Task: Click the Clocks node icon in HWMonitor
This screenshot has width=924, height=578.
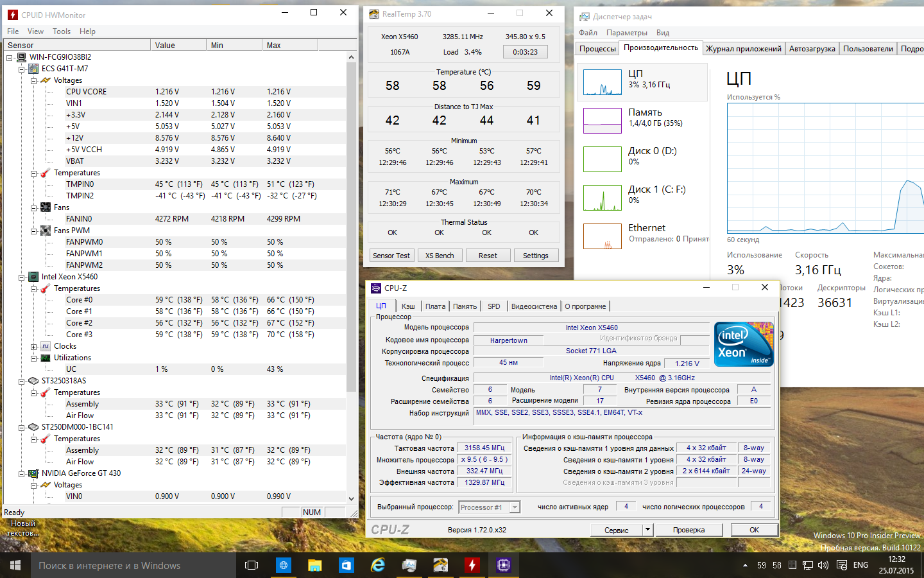Action: click(x=46, y=346)
